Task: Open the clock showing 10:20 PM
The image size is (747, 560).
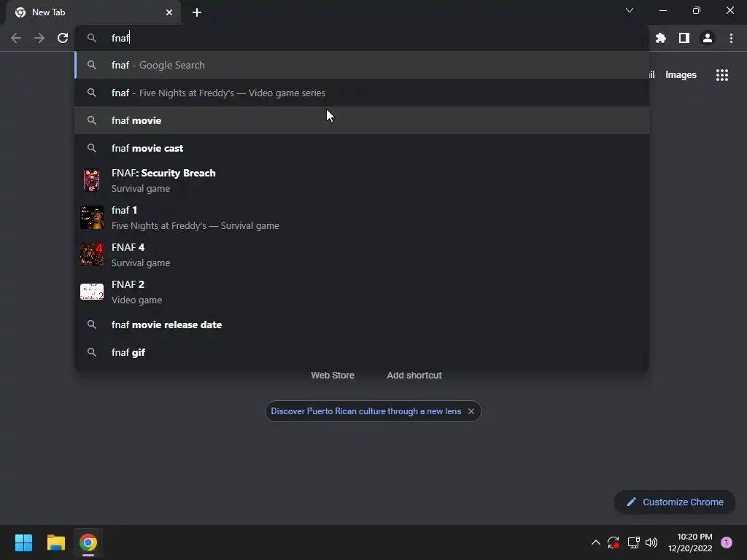Action: [x=690, y=542]
